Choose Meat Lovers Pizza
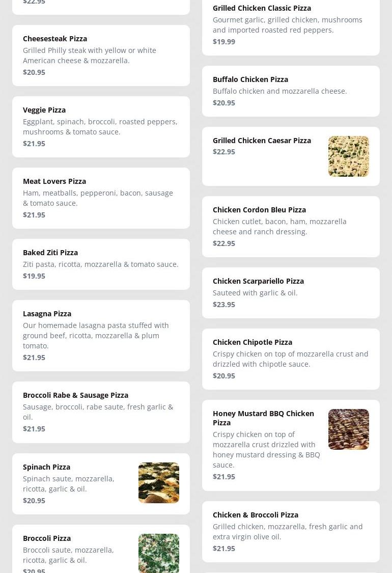Viewport: 392px width, 573px height. [101, 198]
